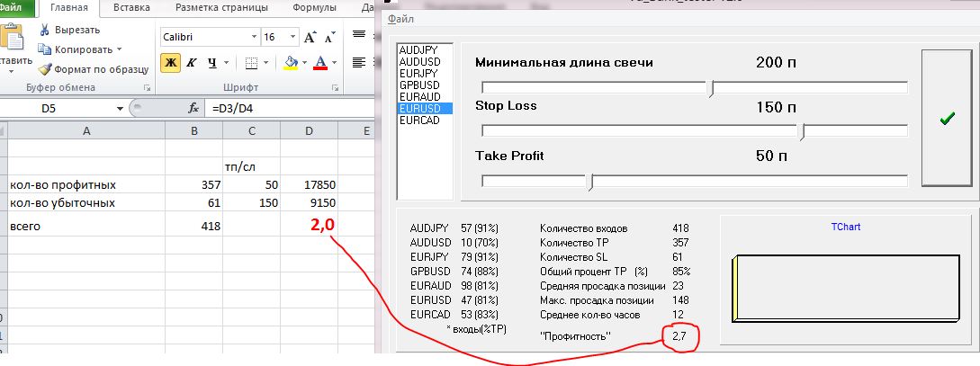This screenshot has width=980, height=366.
Task: Click the cell 'кол-во убыточных'
Action: coord(86,202)
